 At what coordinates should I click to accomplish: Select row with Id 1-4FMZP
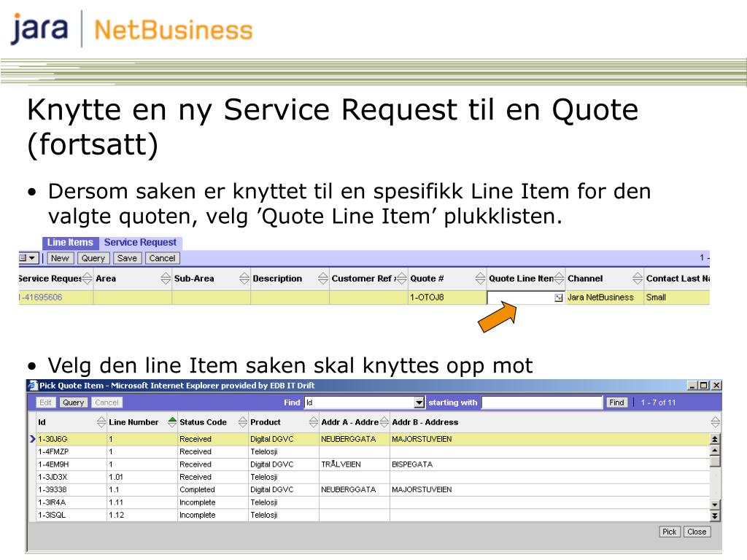point(373,451)
